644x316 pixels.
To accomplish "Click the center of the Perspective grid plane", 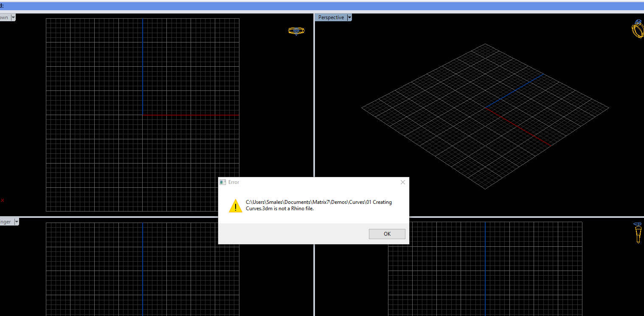I will pos(485,116).
